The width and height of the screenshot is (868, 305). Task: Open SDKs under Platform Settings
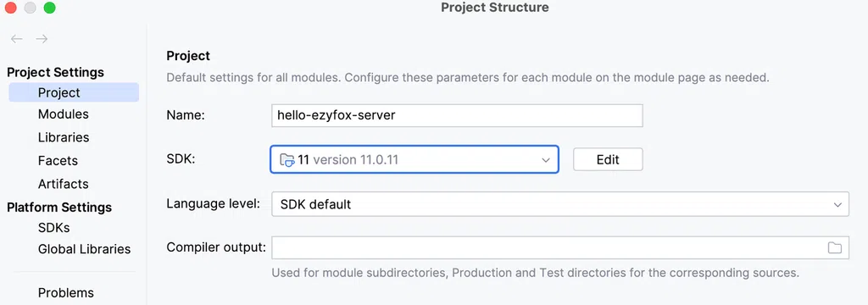(x=53, y=228)
